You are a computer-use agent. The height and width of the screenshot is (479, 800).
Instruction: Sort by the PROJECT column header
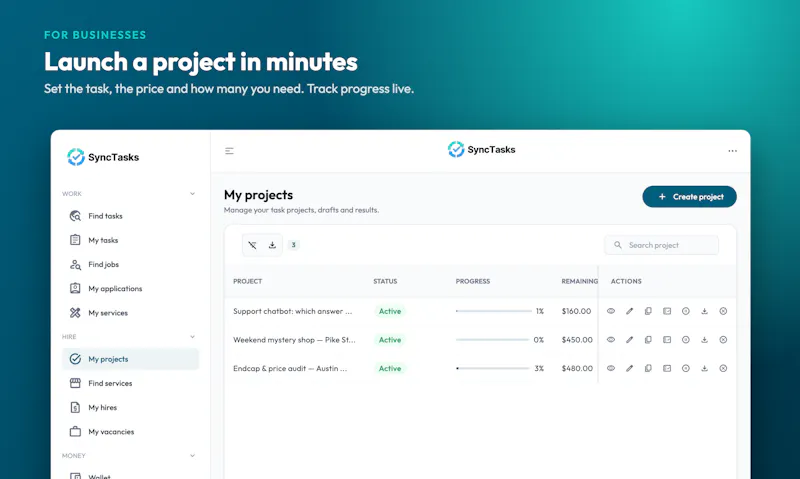click(x=247, y=281)
